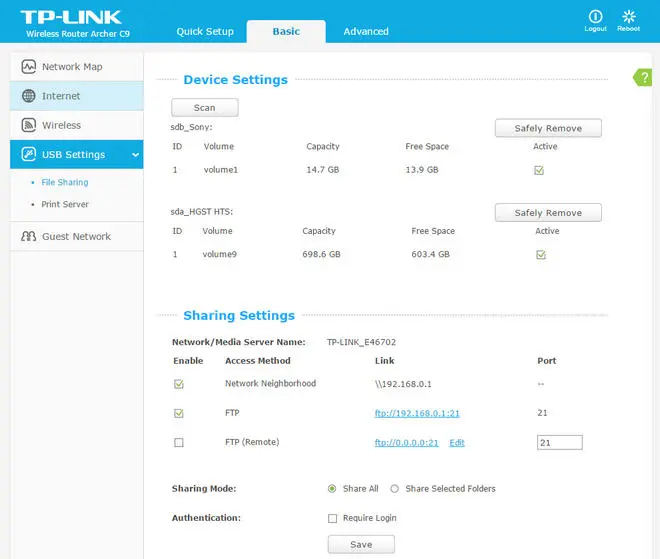Enable the FTP (Remote) checkbox
The width and height of the screenshot is (660, 559).
pos(179,442)
